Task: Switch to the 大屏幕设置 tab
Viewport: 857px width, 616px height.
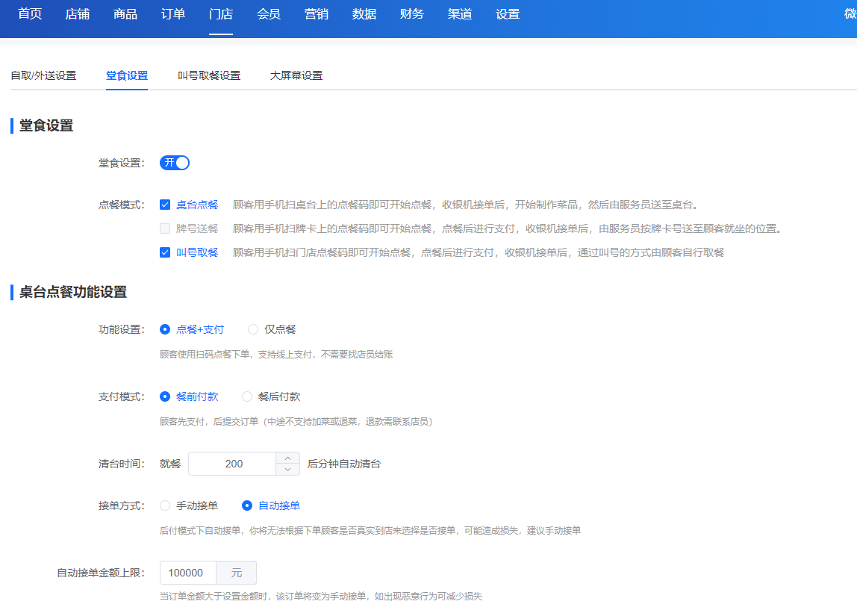Action: (296, 75)
